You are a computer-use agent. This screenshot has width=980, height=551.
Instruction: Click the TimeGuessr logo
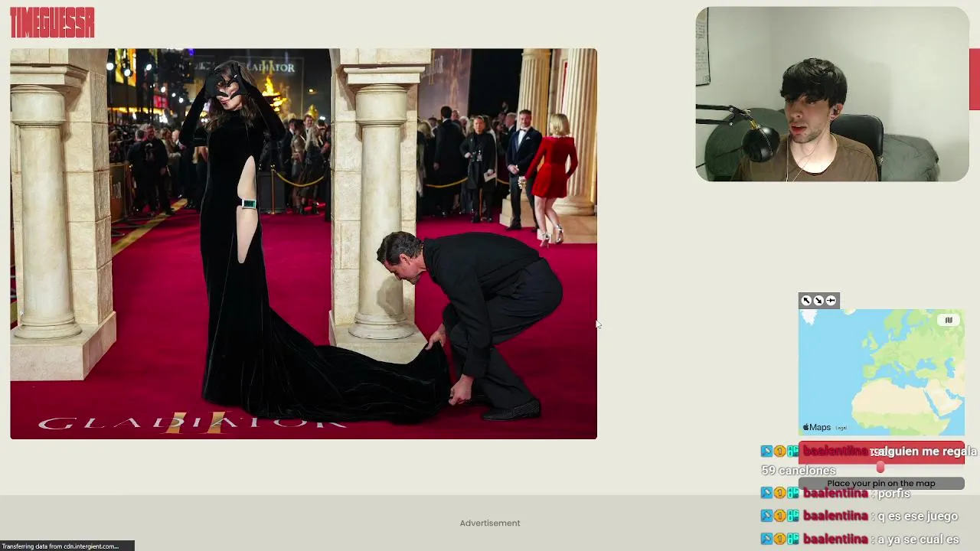pos(52,23)
